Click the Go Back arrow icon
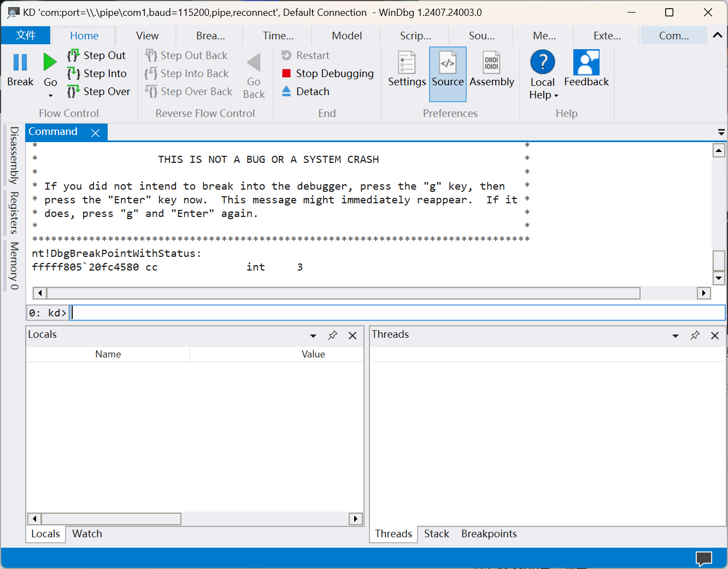Screen dimensions: 728x569 tap(254, 63)
